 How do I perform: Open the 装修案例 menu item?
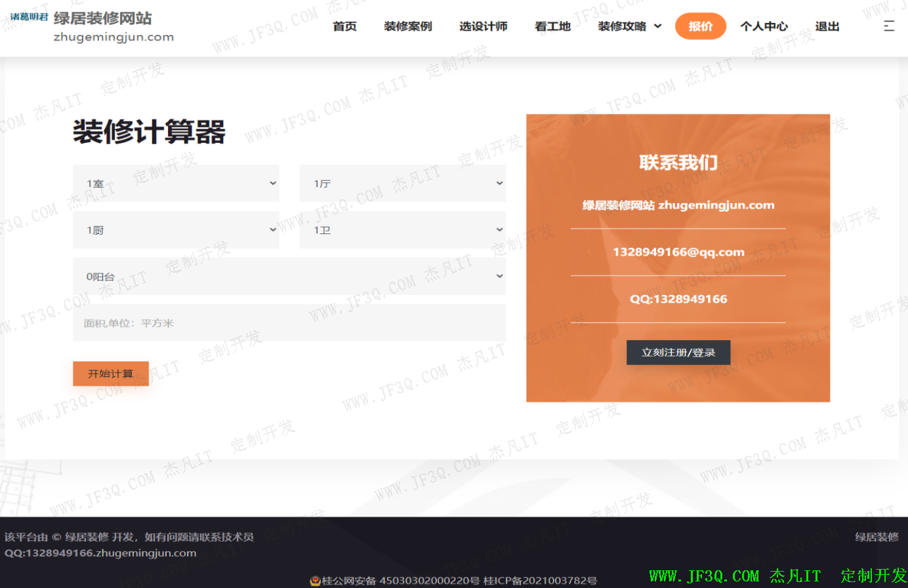coord(407,26)
